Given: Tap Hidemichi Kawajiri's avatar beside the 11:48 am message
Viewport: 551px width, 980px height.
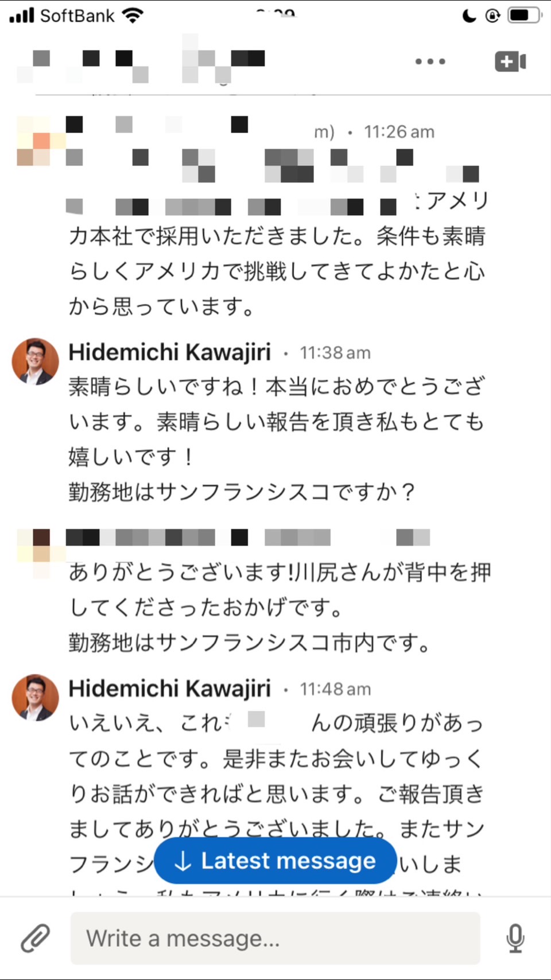Looking at the screenshot, I should 36,697.
